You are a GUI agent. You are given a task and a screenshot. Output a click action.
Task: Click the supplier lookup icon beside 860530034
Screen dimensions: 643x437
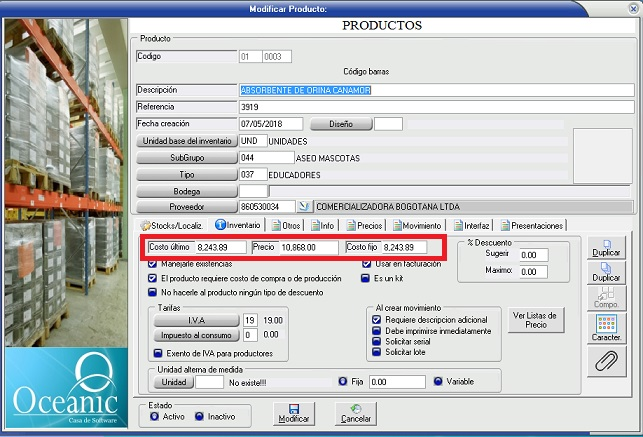tap(305, 207)
